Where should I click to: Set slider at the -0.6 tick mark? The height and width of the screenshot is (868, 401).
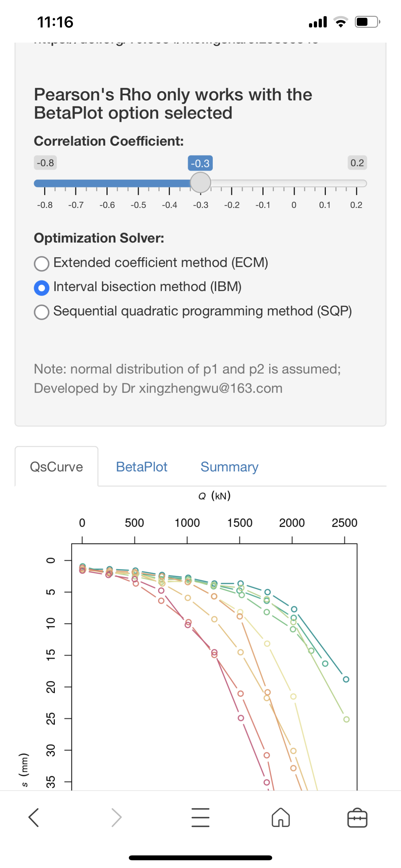coord(107,183)
